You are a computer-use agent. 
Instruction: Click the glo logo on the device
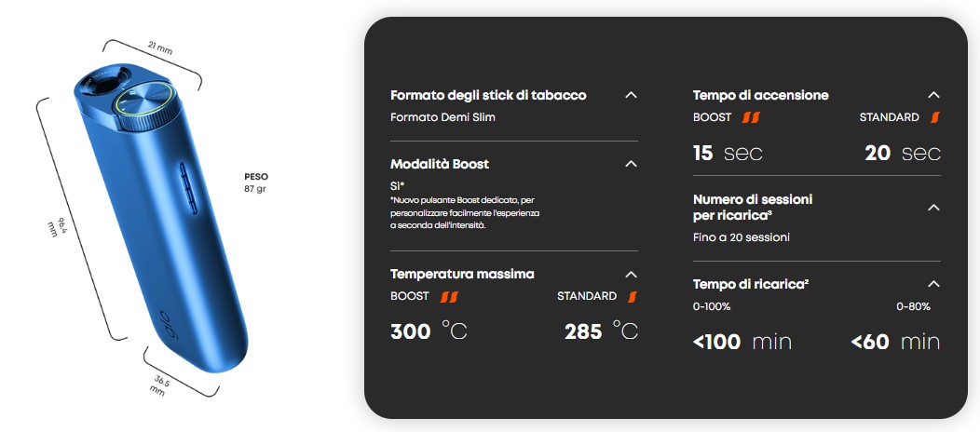click(x=170, y=325)
